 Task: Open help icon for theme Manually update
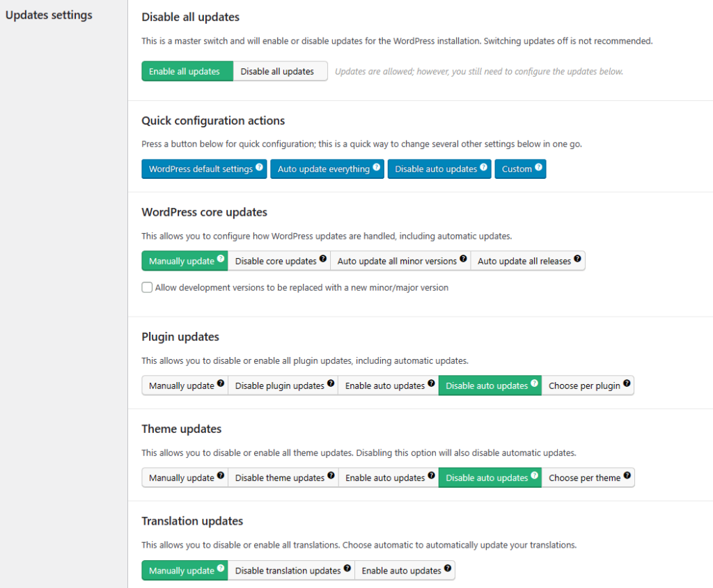pos(221,475)
